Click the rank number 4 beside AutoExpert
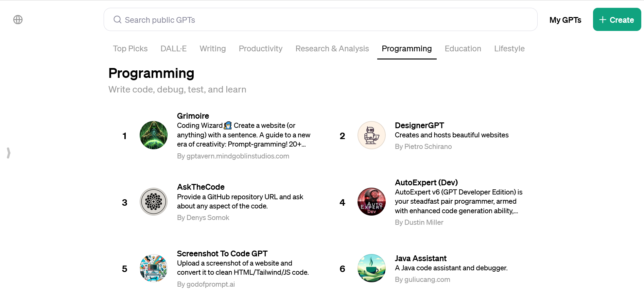The width and height of the screenshot is (644, 305). click(342, 203)
